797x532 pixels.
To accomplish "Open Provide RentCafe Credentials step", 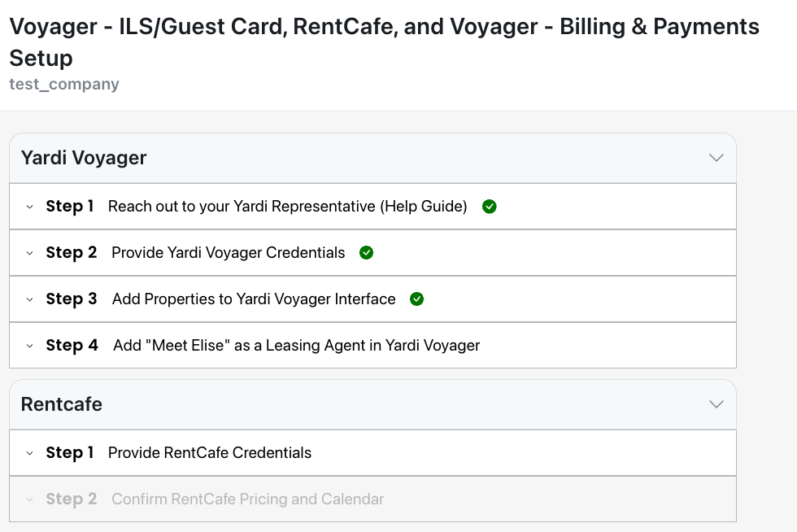I will [x=372, y=452].
